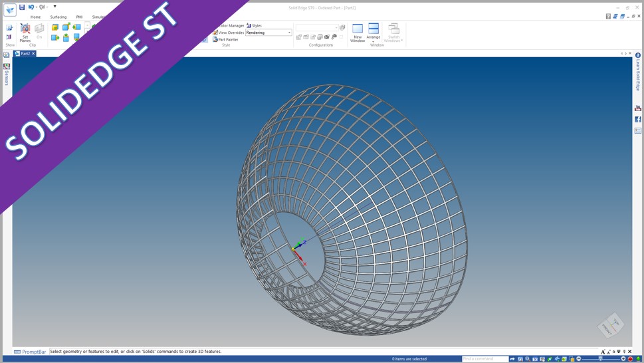Select the cube with right green arrow view icon
This screenshot has width=644, height=363.
click(55, 38)
